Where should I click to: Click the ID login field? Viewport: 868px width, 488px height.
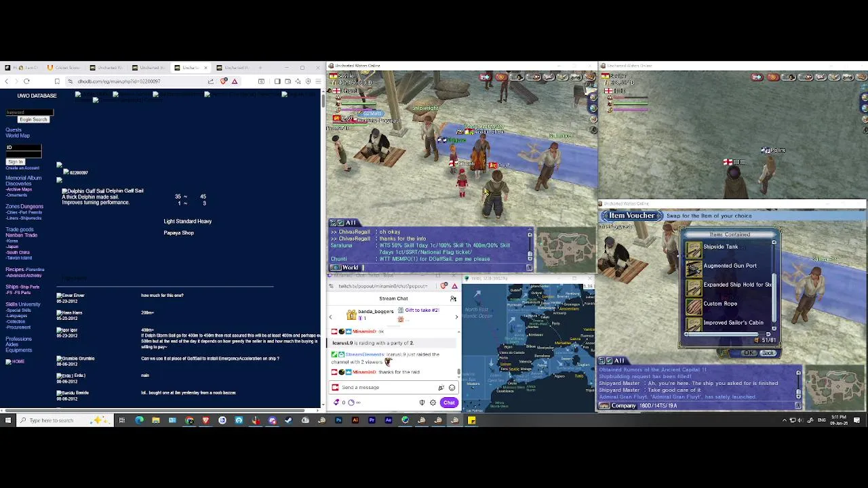pyautogui.click(x=24, y=148)
